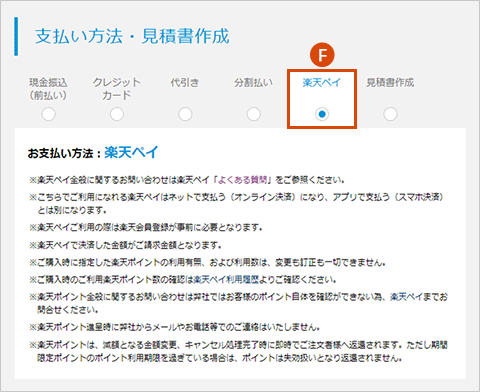This screenshot has width=480, height=392.
Task: Click the 代引き label
Action: coord(185,82)
